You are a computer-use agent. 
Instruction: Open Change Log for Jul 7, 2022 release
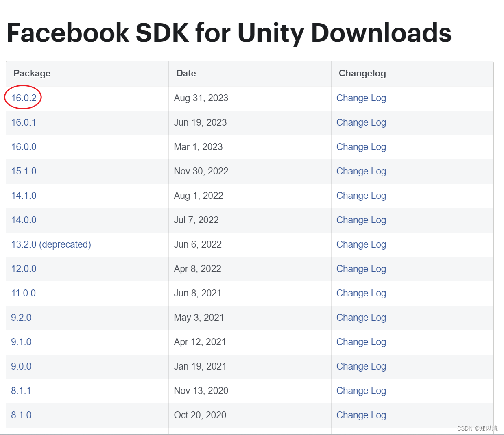pyautogui.click(x=361, y=220)
